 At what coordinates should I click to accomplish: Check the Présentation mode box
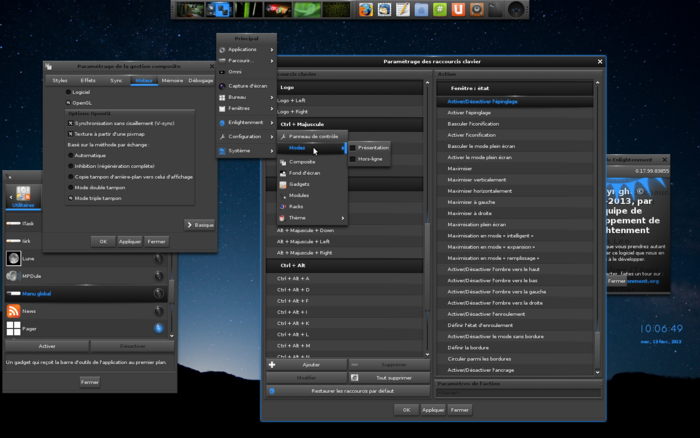(x=351, y=147)
